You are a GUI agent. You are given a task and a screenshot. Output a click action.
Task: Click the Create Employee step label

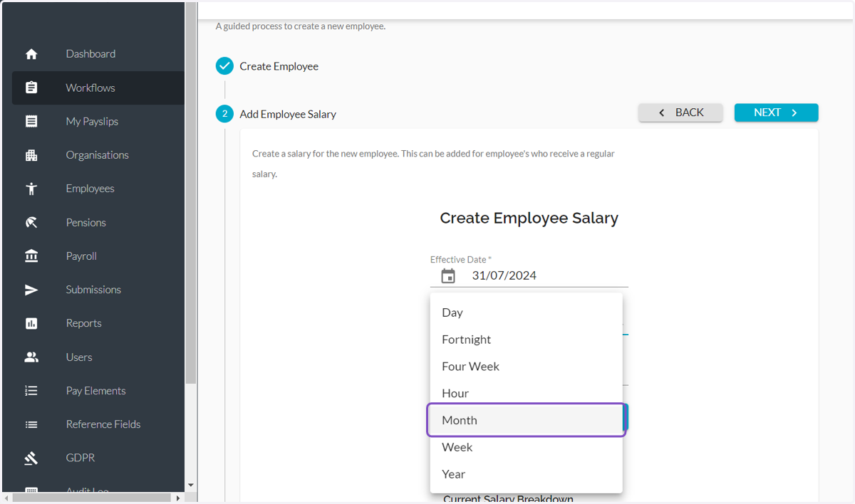(279, 66)
